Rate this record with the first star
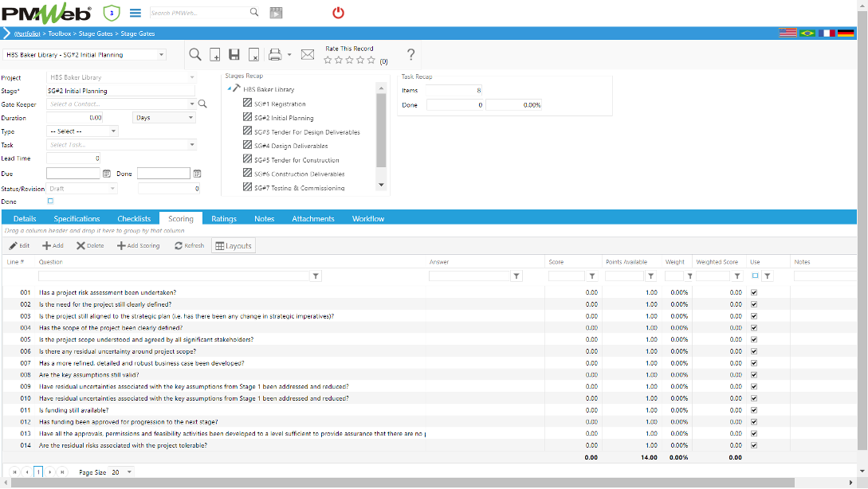 pyautogui.click(x=328, y=61)
